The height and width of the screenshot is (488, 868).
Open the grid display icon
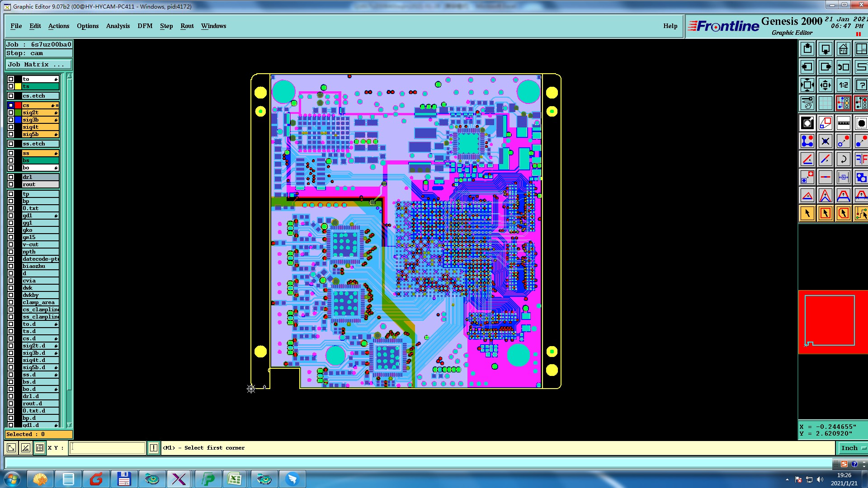(825, 103)
